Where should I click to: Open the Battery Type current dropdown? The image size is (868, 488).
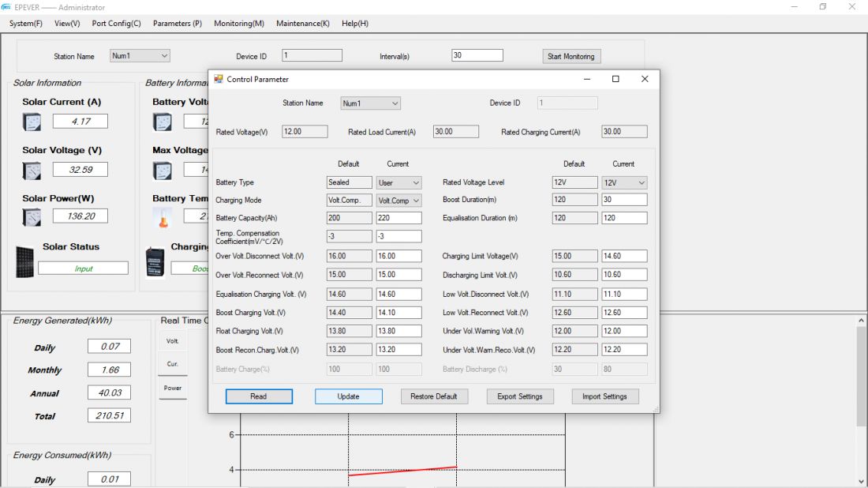click(x=398, y=182)
